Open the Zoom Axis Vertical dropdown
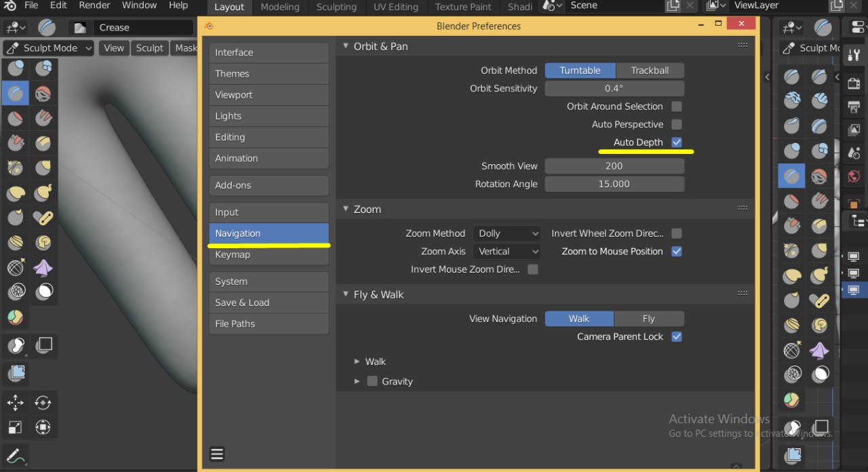868x472 pixels. (507, 252)
